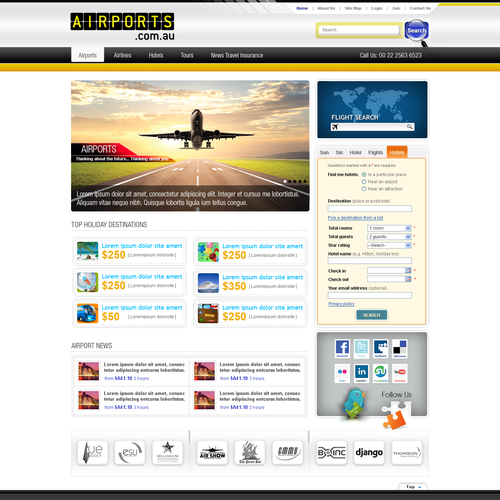Open the Check out calendar icon
This screenshot has width=500, height=500.
pyautogui.click(x=408, y=279)
